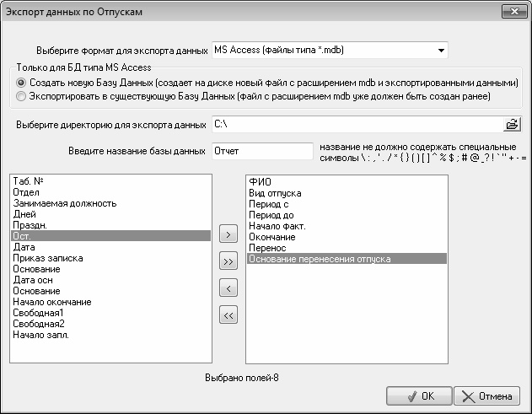This screenshot has width=532, height=414.
Task: Move selected field right with single arrow
Action: point(228,234)
